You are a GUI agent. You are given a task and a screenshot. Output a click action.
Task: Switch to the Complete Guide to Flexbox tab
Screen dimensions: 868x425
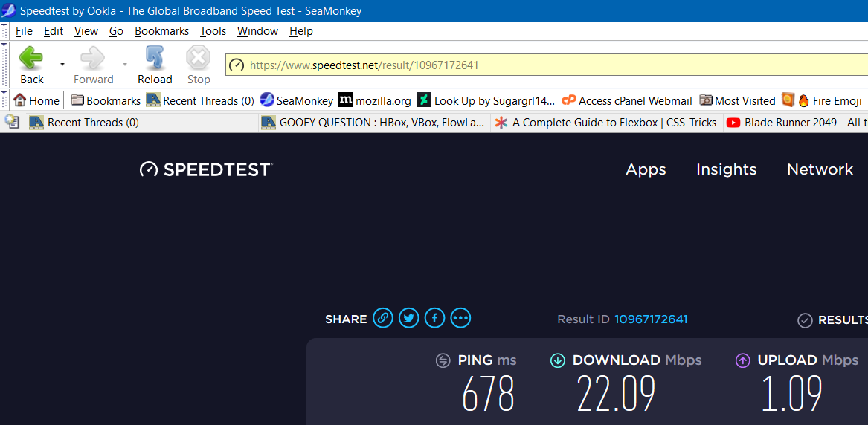605,123
